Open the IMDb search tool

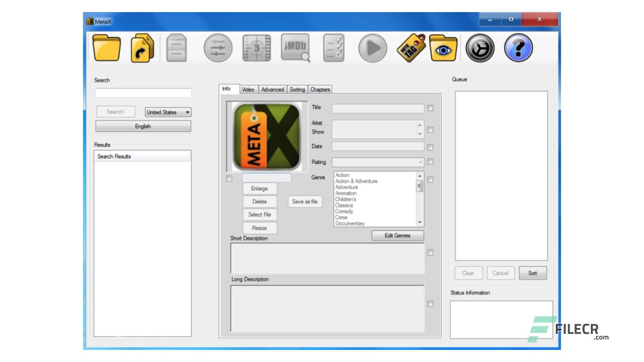point(295,48)
